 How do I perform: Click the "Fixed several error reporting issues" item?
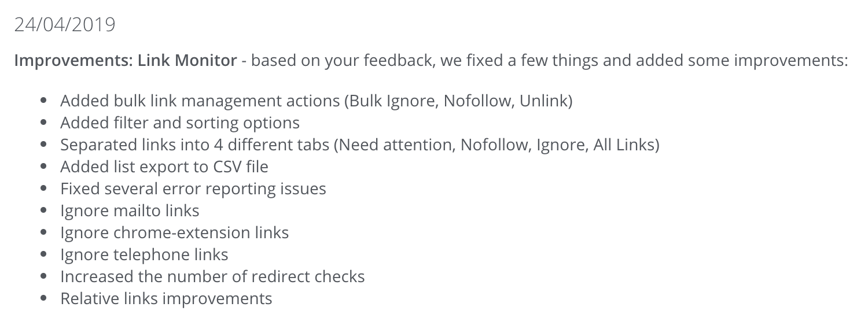coord(193,189)
